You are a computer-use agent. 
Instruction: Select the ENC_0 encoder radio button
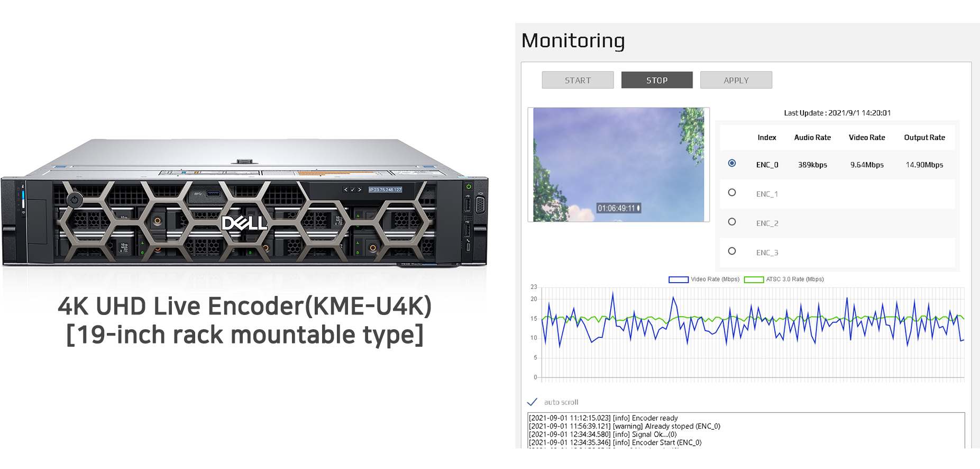[x=732, y=164]
